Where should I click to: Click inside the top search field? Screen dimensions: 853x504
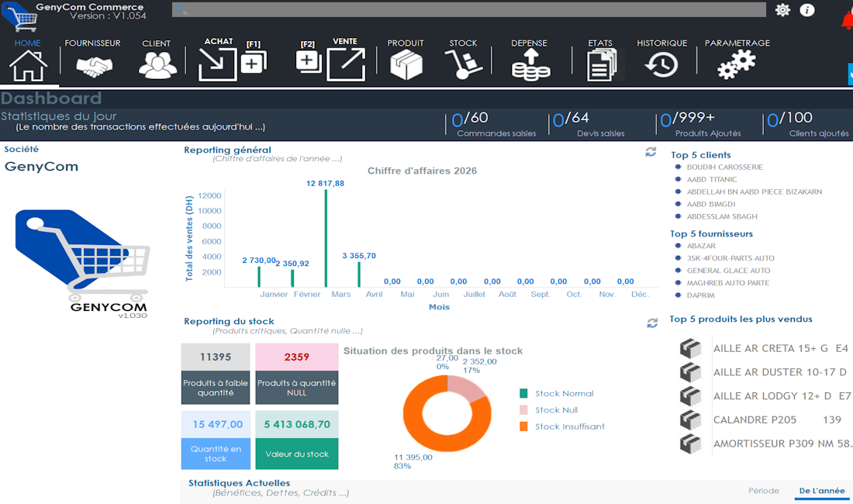(x=465, y=11)
